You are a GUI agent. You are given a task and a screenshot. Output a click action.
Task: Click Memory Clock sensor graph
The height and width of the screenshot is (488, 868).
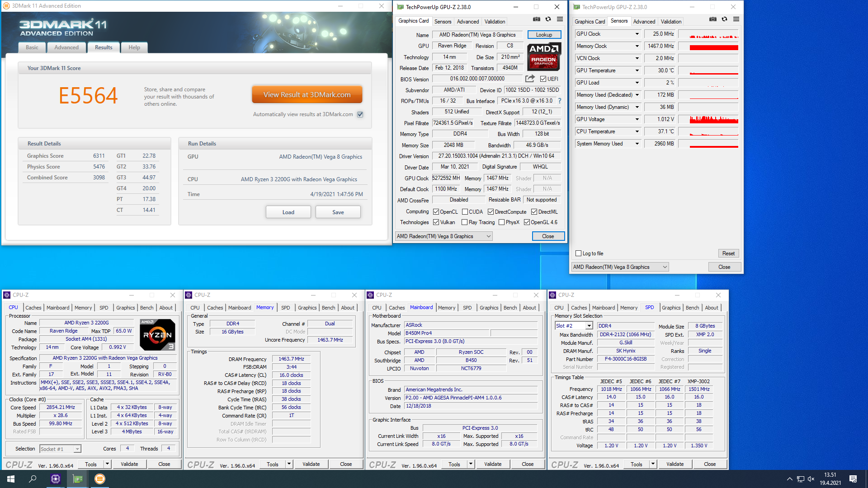point(708,46)
